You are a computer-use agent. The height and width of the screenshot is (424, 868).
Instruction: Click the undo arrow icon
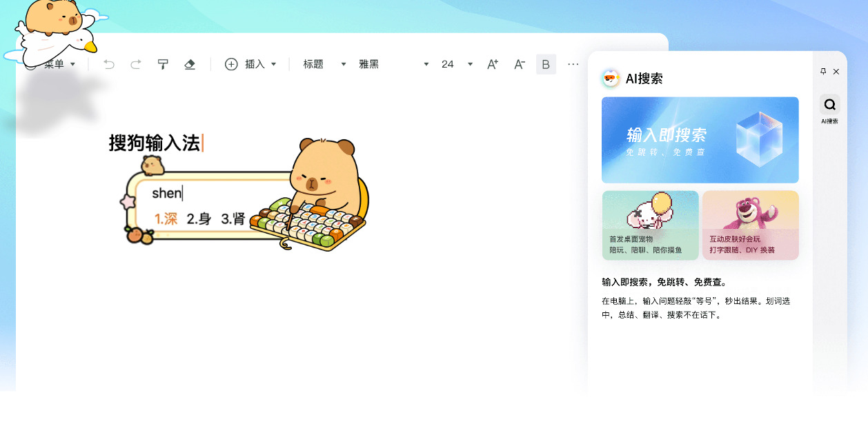point(109,64)
